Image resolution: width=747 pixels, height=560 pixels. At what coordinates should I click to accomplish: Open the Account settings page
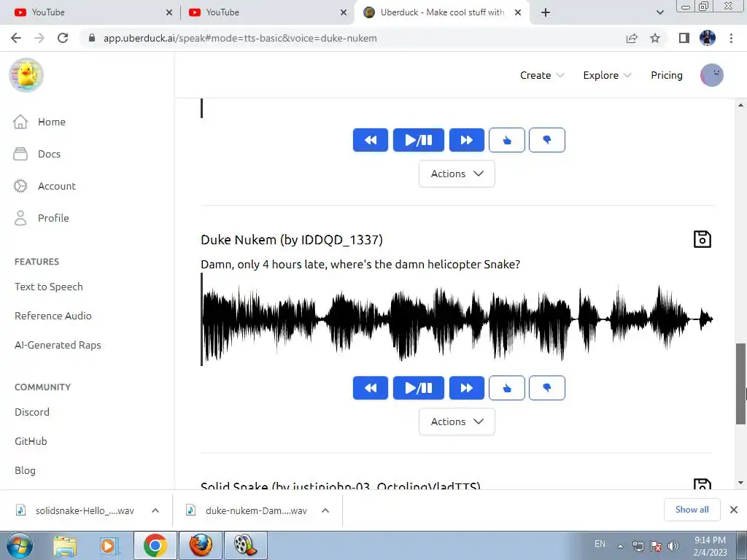click(44, 186)
